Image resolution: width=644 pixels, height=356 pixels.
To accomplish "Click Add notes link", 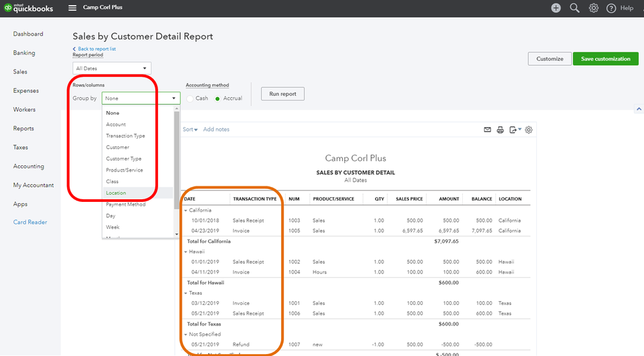I will [x=216, y=129].
